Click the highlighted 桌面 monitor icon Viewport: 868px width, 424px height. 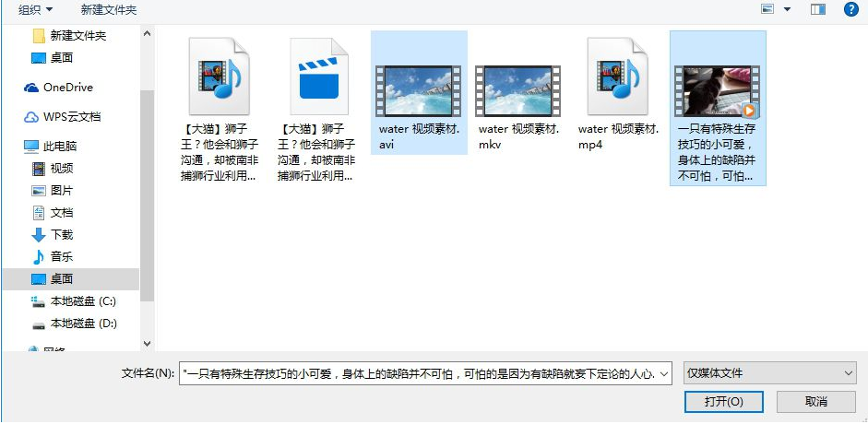[x=38, y=279]
